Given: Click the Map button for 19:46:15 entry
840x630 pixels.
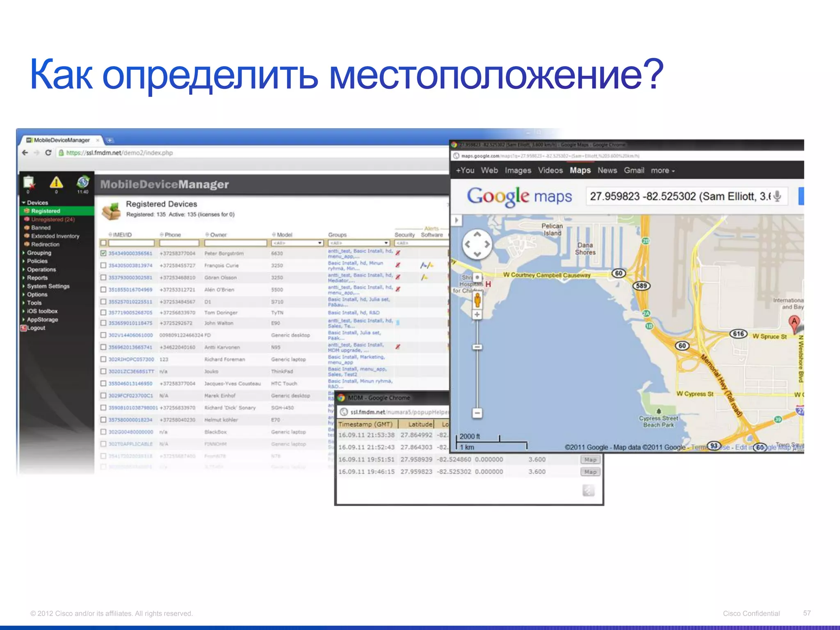Looking at the screenshot, I should [x=590, y=472].
